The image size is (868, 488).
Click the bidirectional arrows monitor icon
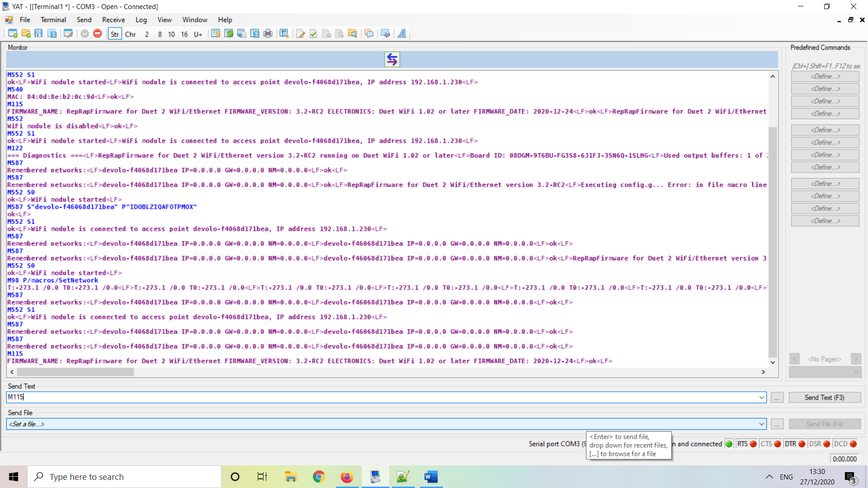click(x=392, y=59)
